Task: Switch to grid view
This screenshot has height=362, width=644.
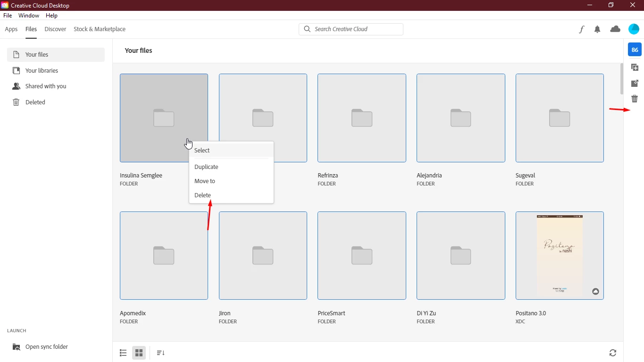Action: (139, 353)
